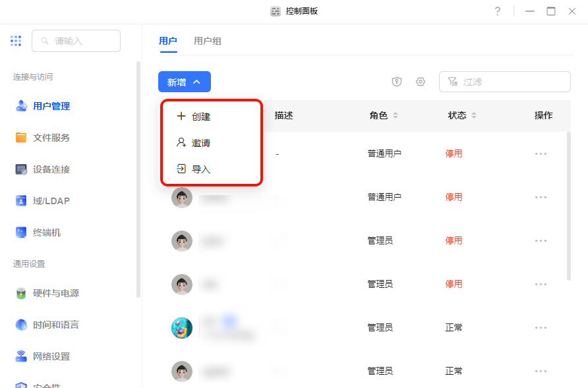Select 域/LDAP in the sidebar
The image size is (588, 388).
pos(51,201)
